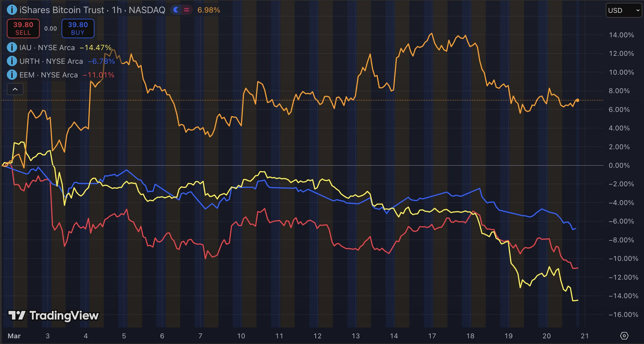Click the iShares Bitcoin Trust chart title

[x=92, y=10]
